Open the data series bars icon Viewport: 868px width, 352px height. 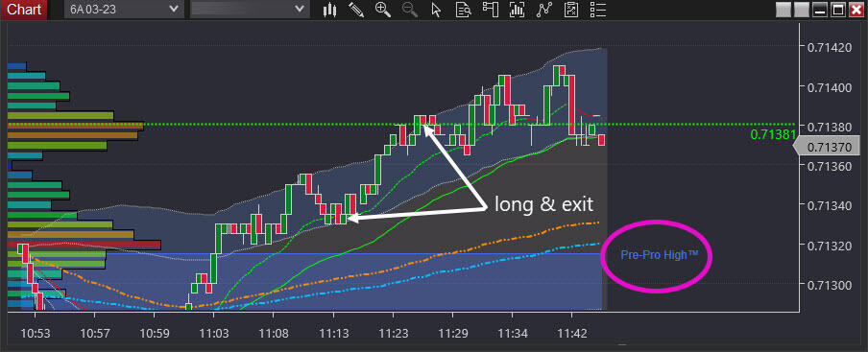tap(517, 10)
